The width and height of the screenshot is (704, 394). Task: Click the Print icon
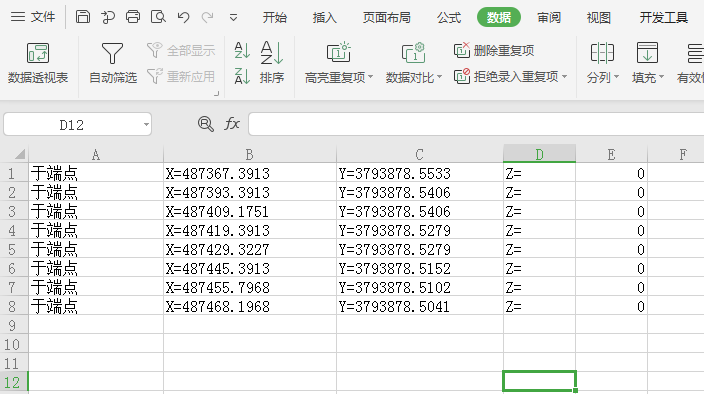133,17
